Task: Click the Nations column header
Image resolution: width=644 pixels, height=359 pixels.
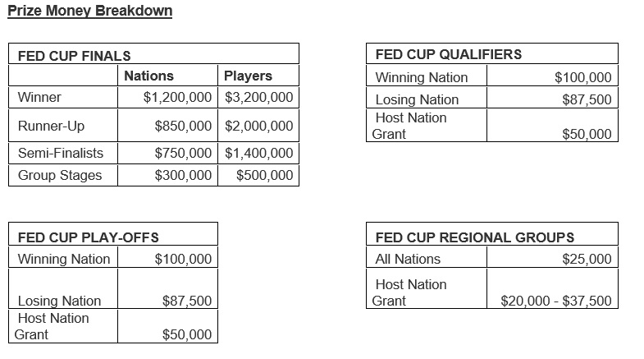Action: click(148, 76)
